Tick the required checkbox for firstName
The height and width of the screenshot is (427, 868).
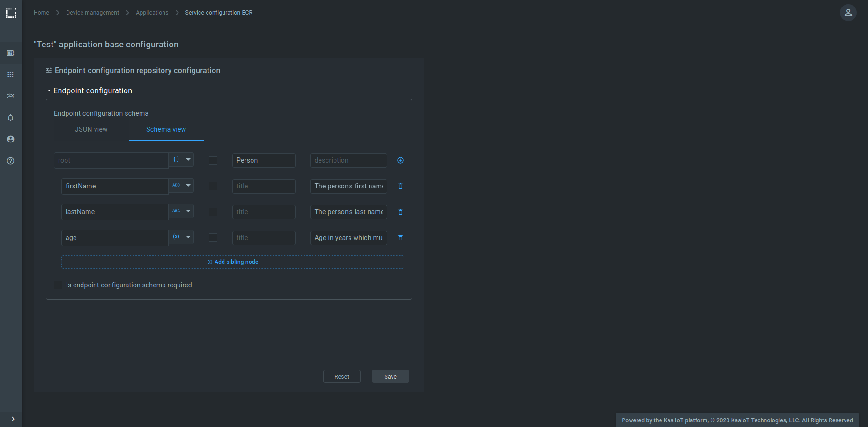[x=213, y=186]
